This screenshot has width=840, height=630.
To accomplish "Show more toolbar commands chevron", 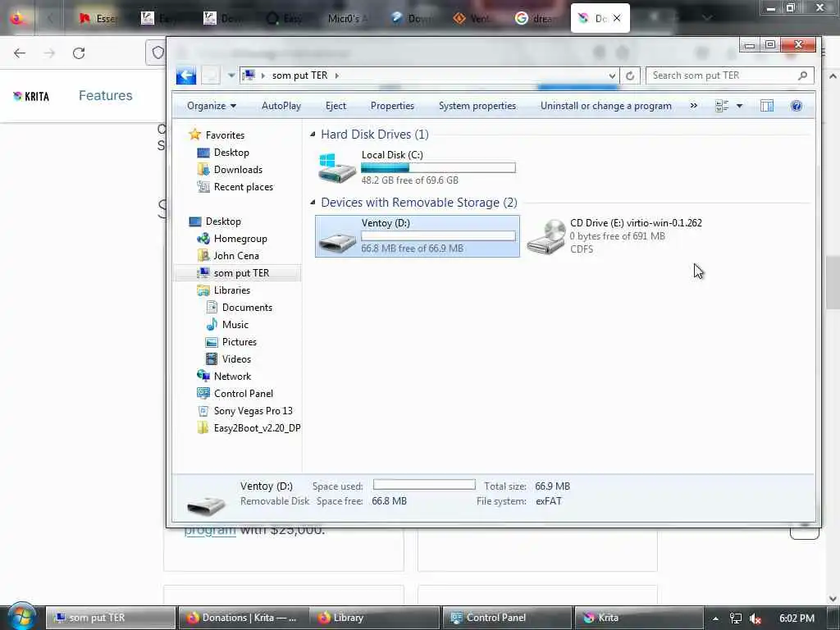I will point(693,106).
